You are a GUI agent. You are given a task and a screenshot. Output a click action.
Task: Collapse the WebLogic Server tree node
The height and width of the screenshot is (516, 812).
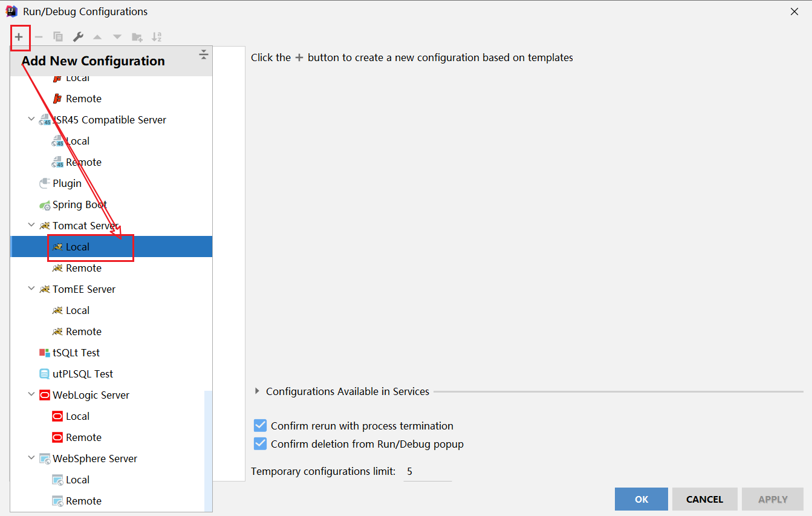point(31,395)
